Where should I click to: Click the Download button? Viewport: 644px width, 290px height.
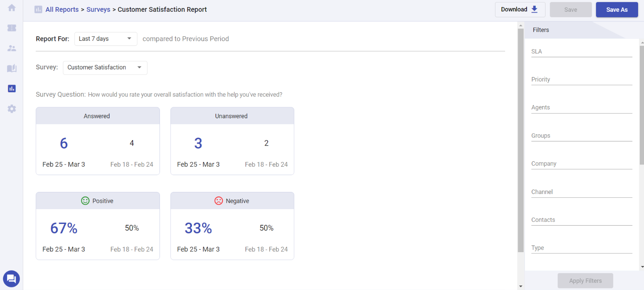coord(520,9)
